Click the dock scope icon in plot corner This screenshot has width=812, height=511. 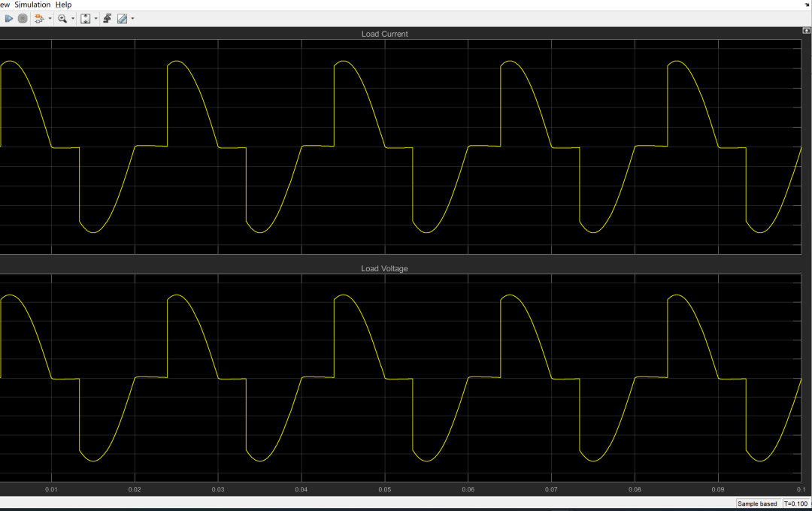click(806, 31)
